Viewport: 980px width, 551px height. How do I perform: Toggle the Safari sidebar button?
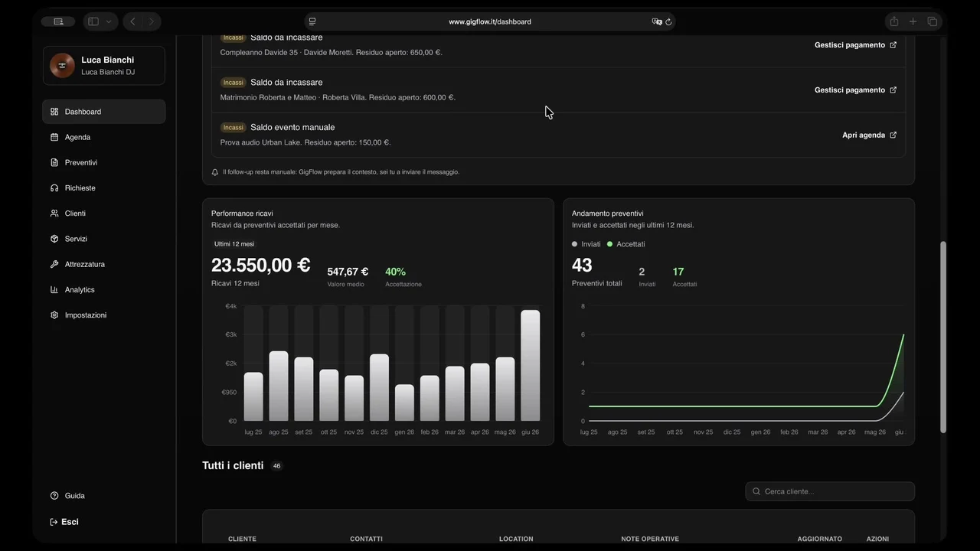pyautogui.click(x=93, y=21)
